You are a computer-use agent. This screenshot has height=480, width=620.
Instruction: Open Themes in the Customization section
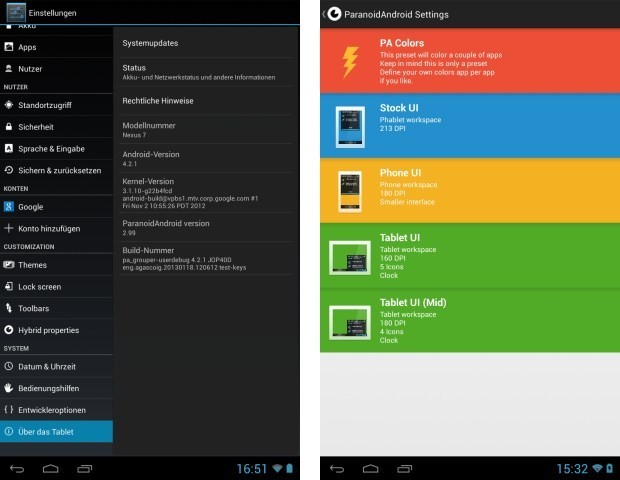(x=32, y=265)
